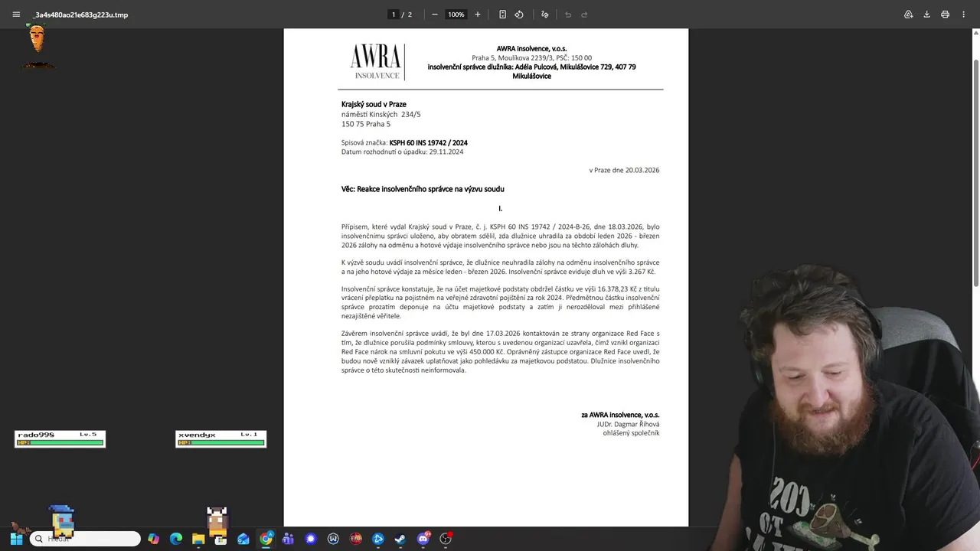Open the last taskbar icon with red dot

(446, 539)
